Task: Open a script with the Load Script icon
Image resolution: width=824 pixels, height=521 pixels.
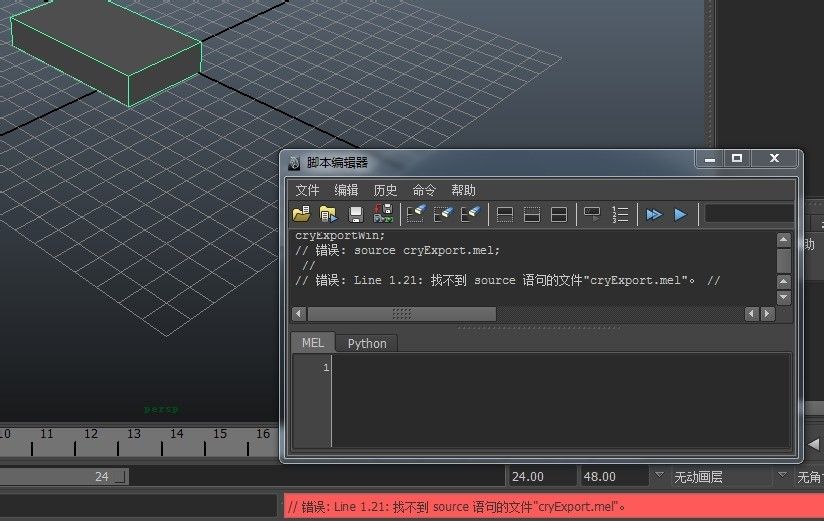Action: click(302, 214)
